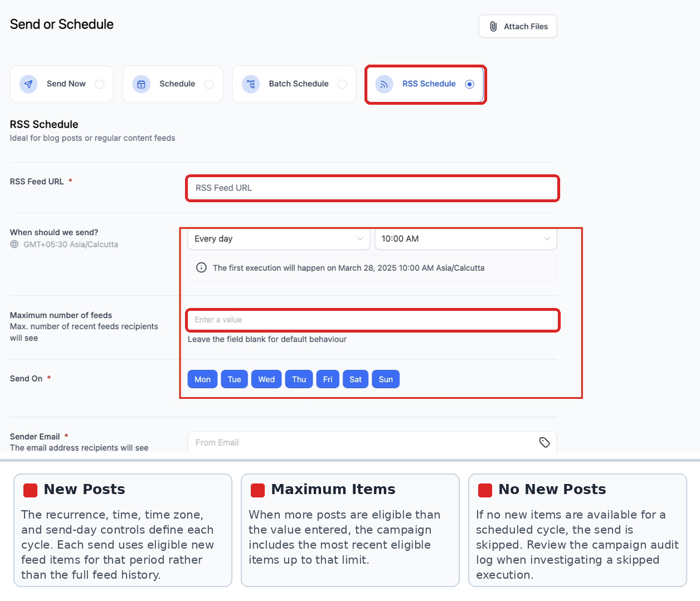Image resolution: width=700 pixels, height=601 pixels.
Task: Click the calendar icon on Schedule card
Action: click(141, 84)
